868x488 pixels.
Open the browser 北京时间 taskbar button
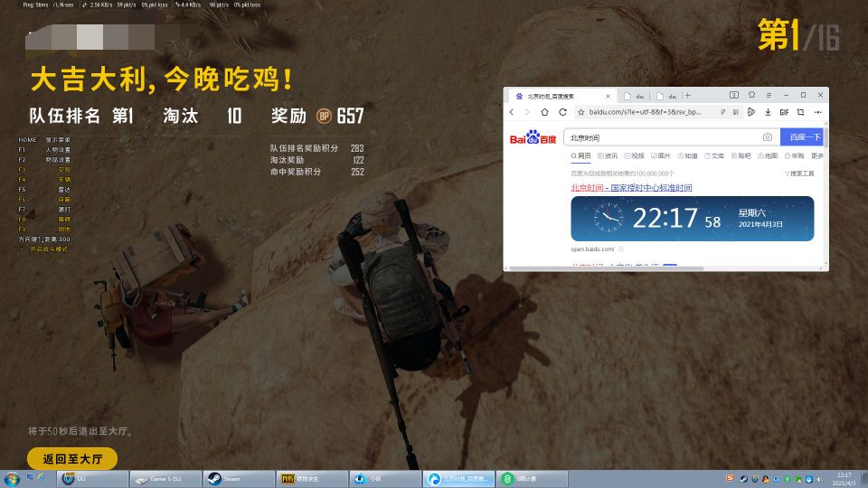coord(458,479)
